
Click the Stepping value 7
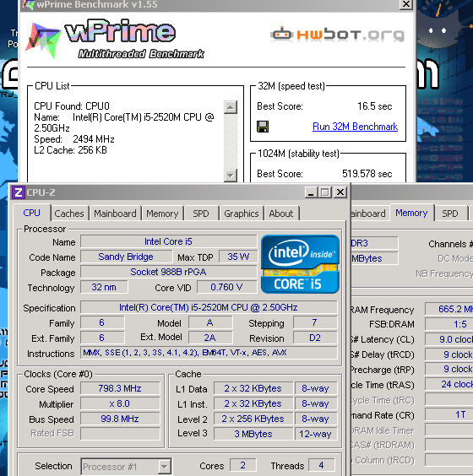[x=315, y=322]
